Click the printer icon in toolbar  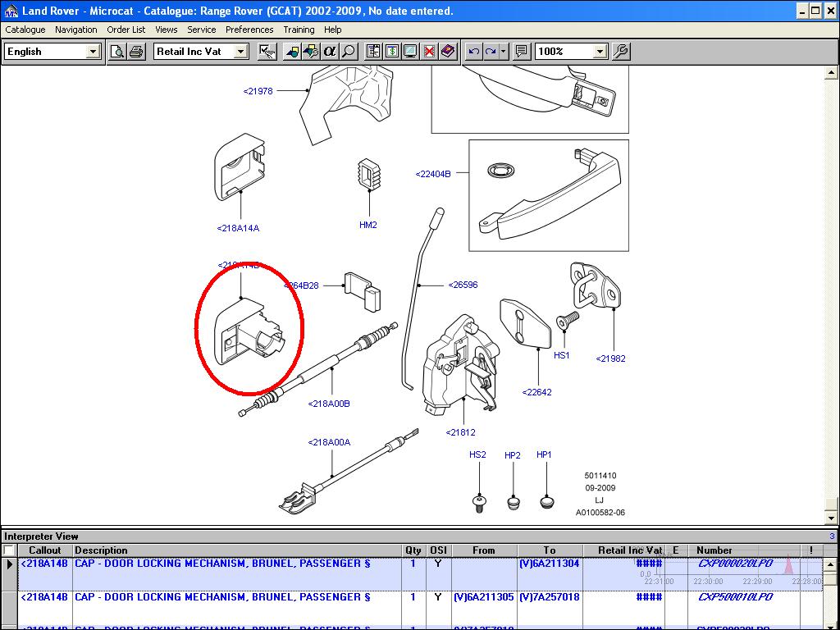pyautogui.click(x=136, y=52)
